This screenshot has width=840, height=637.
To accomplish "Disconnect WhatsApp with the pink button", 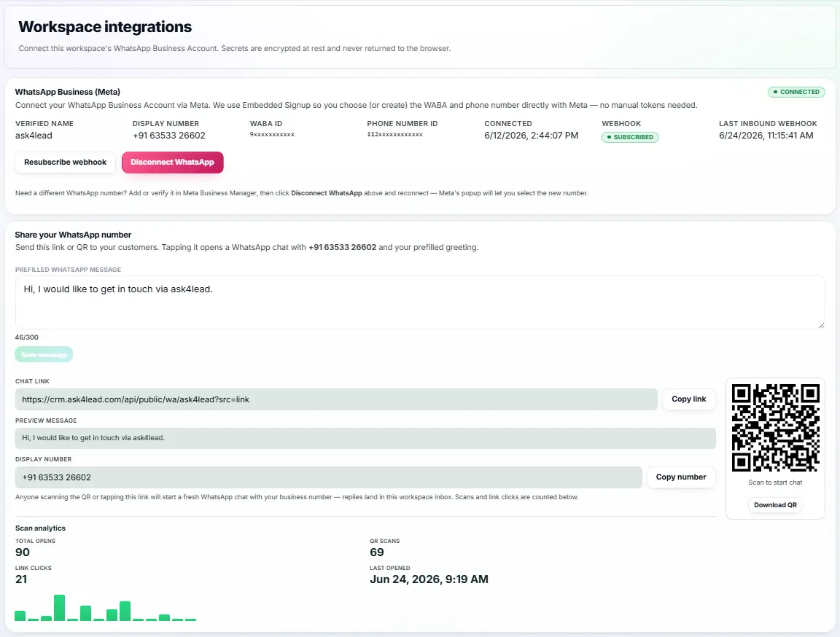I will (173, 163).
